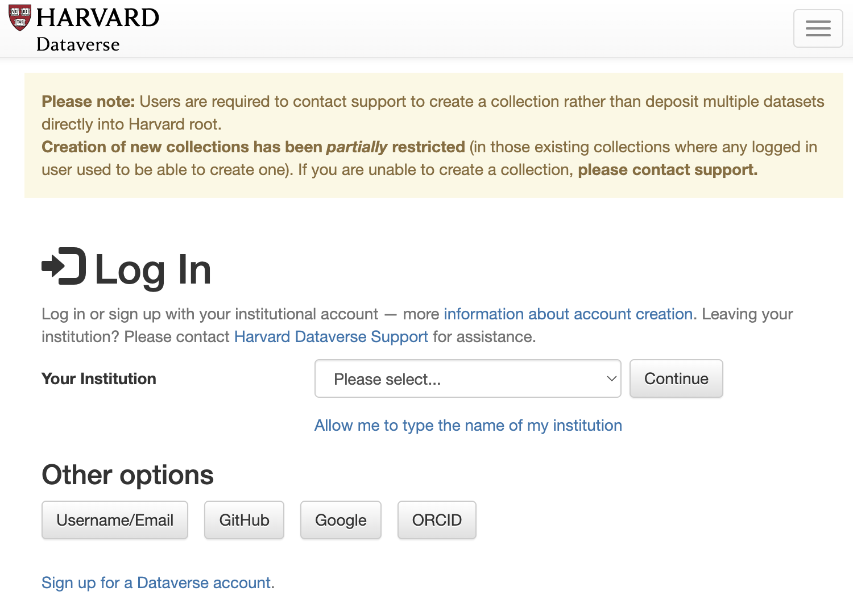Log in with your GitHub account
This screenshot has width=853, height=616.
pos(244,519)
